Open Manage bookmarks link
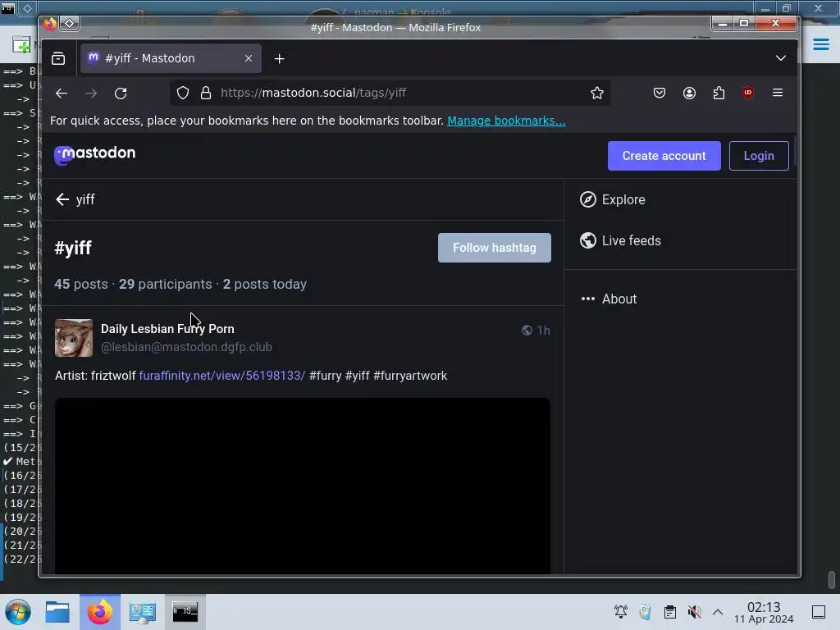This screenshot has height=630, width=840. coord(506,121)
